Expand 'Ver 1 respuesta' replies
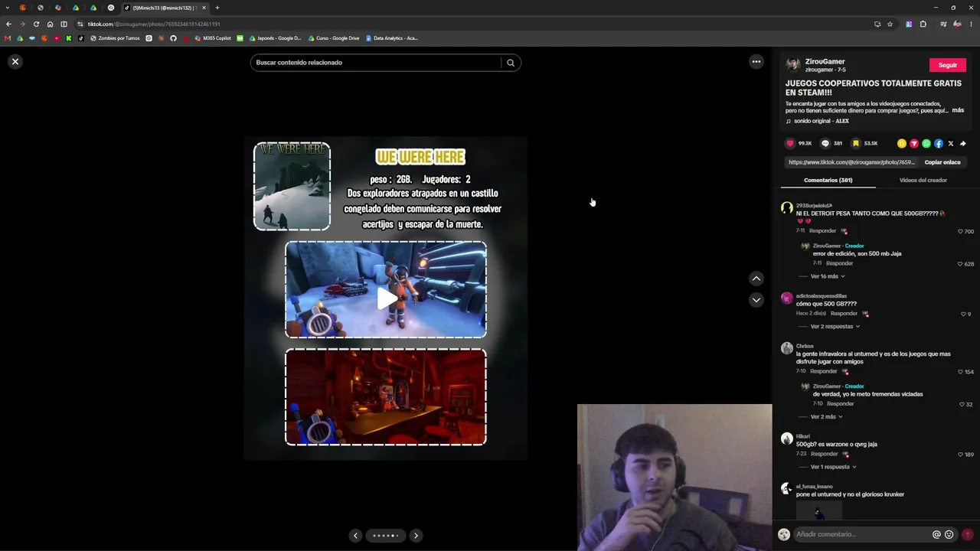This screenshot has height=551, width=980. 833,467
